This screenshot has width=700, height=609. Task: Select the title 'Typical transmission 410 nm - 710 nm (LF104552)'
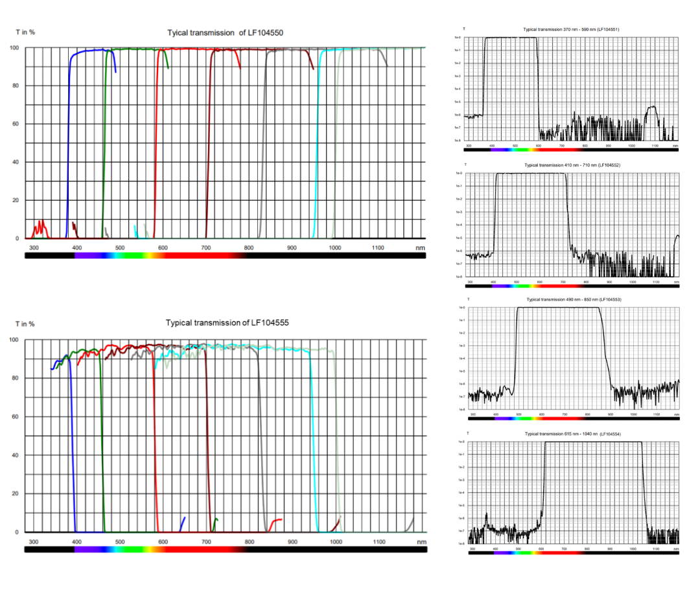572,165
